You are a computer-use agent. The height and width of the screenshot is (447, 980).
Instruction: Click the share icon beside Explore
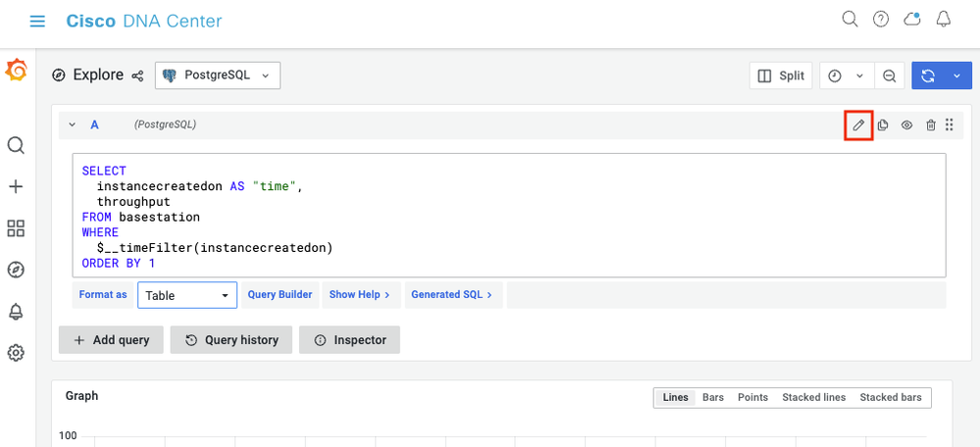pos(137,75)
